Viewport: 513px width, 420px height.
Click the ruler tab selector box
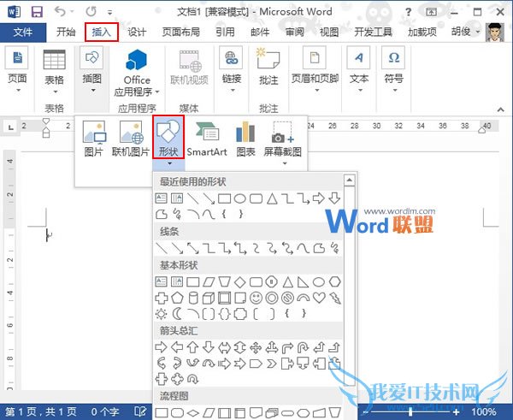(11, 127)
